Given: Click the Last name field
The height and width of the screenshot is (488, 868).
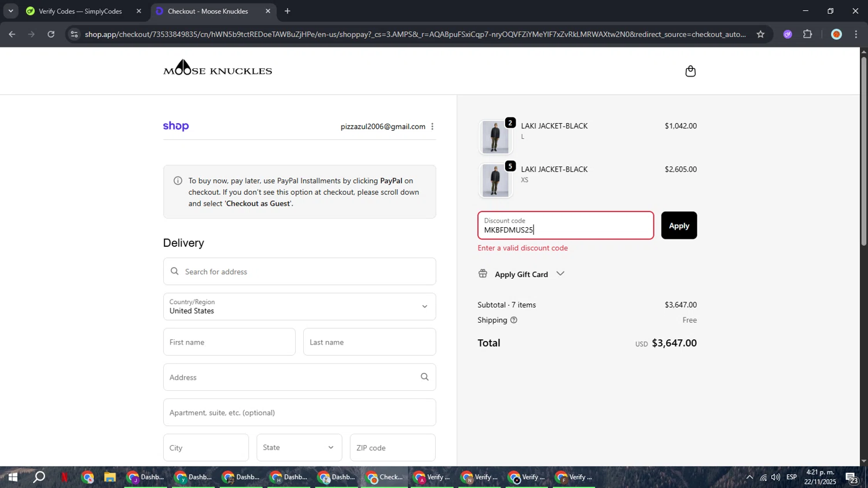Looking at the screenshot, I should (369, 342).
